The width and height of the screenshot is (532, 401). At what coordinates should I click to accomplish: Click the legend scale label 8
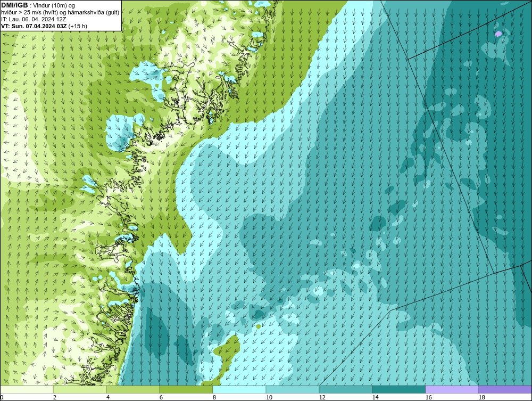pos(214,397)
